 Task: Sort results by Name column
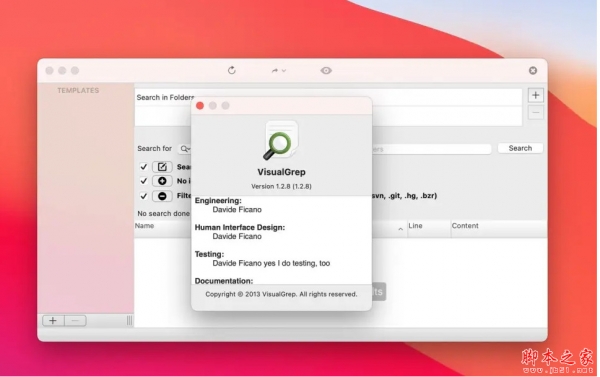pos(144,226)
